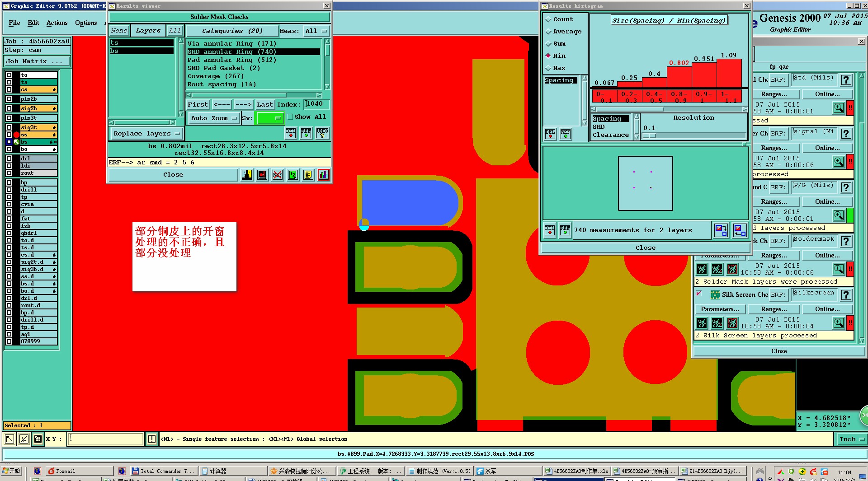Click the red monitor icon in Results viewer
868x481 pixels.
click(262, 175)
